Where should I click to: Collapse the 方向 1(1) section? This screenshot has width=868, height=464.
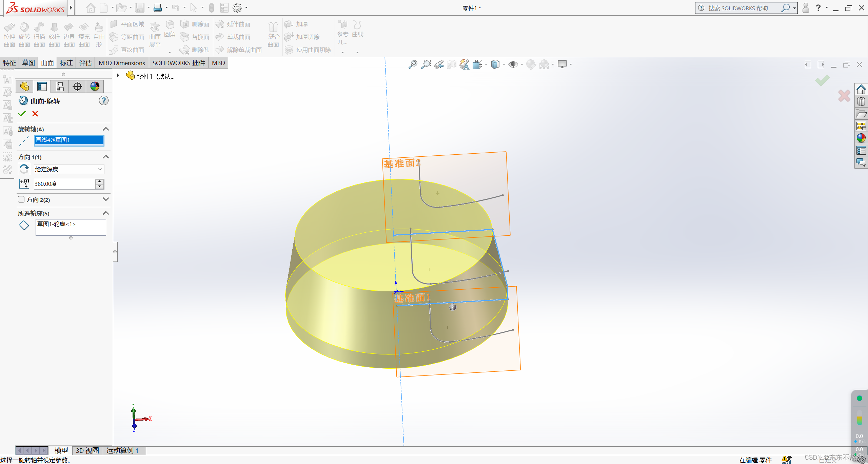(106, 157)
